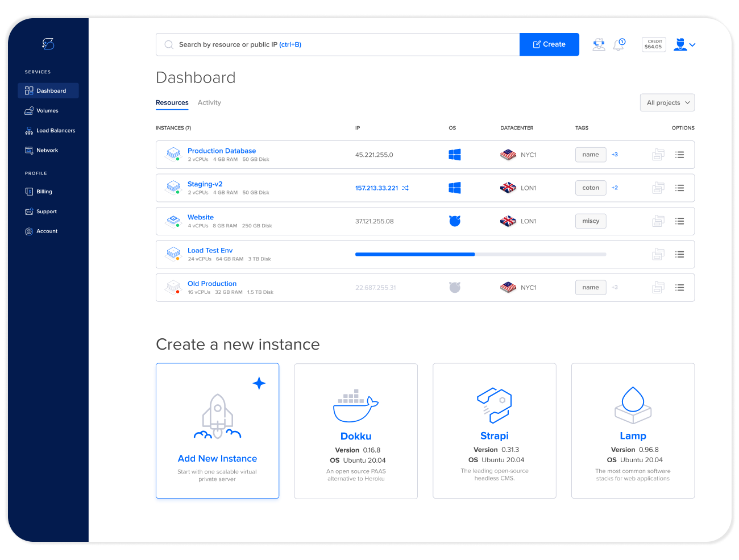Click the blue sparkle star icon
This screenshot has height=560, width=739.
pyautogui.click(x=259, y=383)
